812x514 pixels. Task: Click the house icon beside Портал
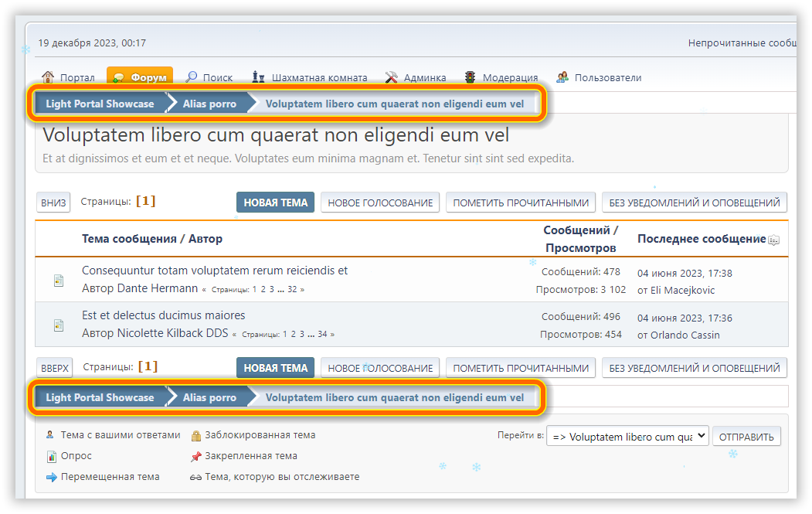click(48, 77)
